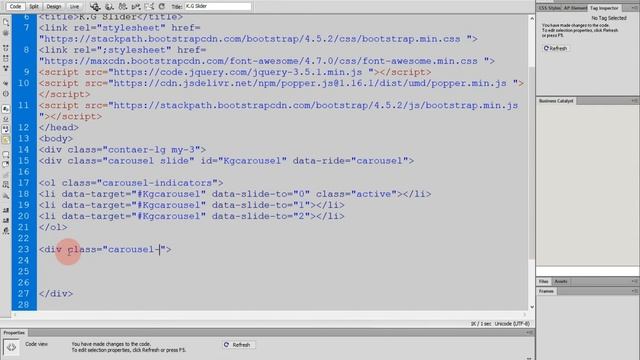Open the Frames panel options menu
Screen dimensions: 640x360
click(x=634, y=291)
